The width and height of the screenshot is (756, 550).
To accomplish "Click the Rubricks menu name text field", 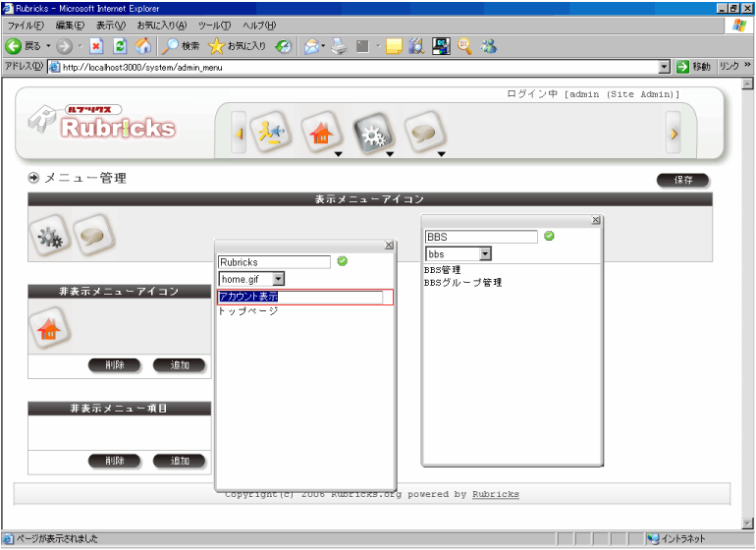I will (x=274, y=262).
